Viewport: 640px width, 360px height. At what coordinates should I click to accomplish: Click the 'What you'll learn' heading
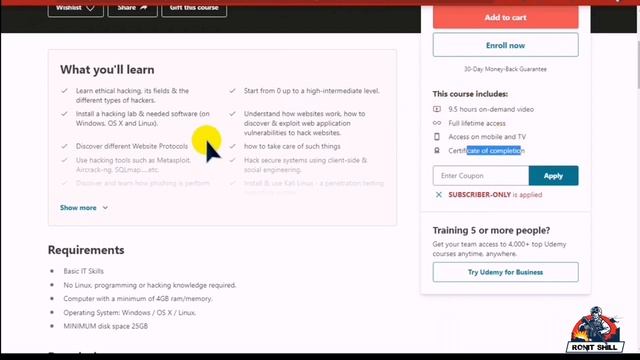[x=107, y=69]
